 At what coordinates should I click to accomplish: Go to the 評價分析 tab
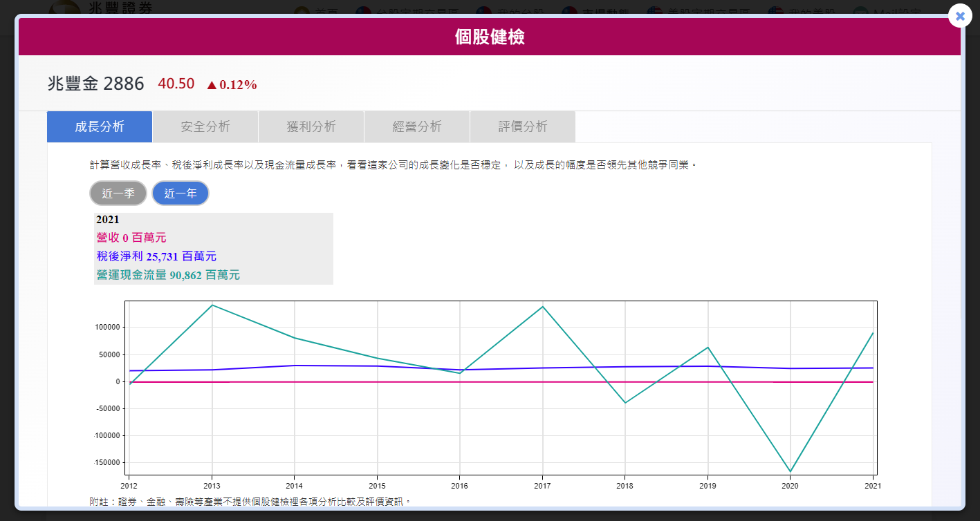pos(522,126)
